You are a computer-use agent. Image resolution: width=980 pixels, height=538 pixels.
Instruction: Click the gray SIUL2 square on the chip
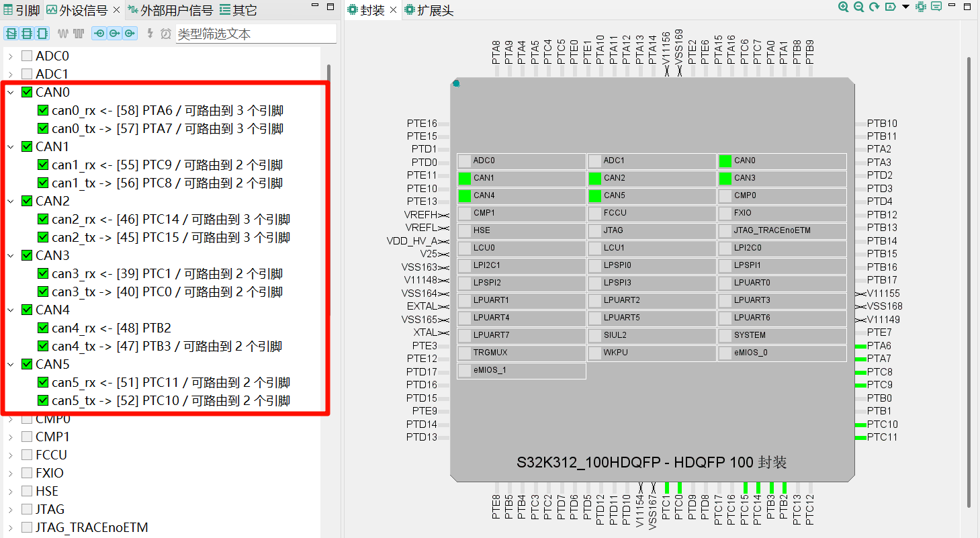(594, 336)
